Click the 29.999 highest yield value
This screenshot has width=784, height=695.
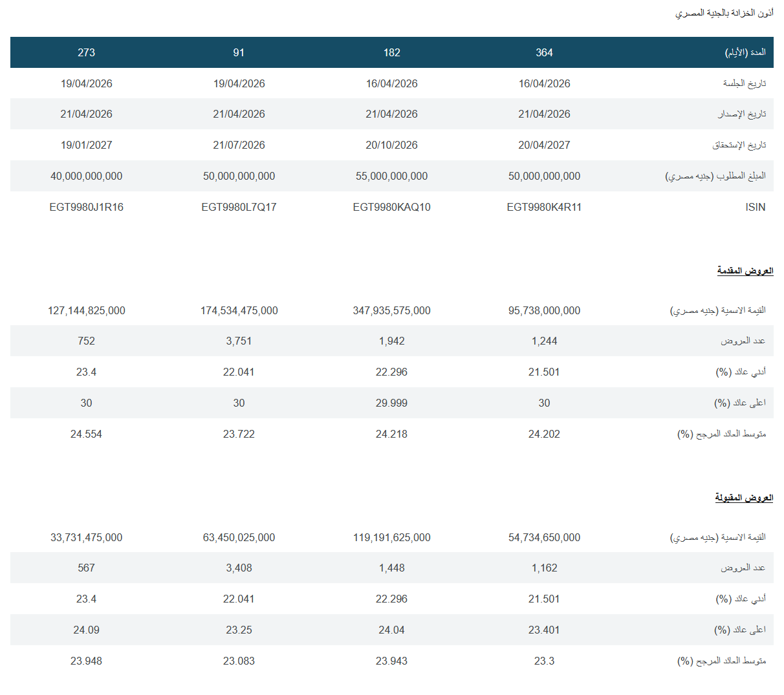[391, 403]
